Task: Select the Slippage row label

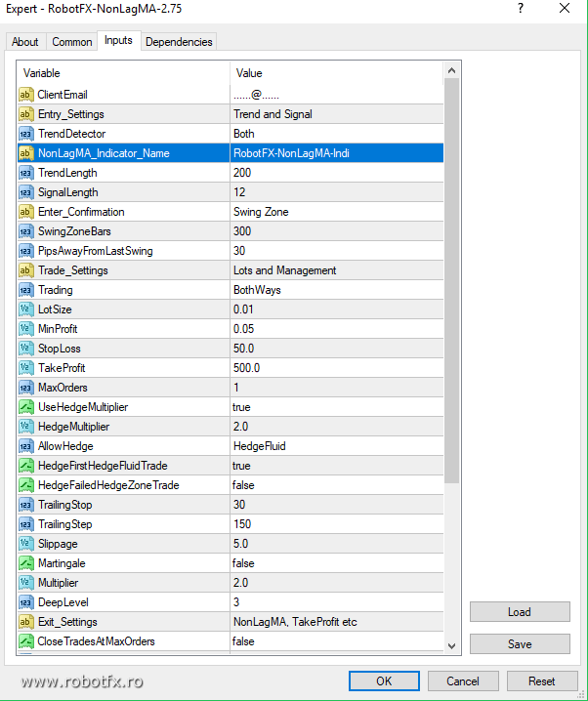Action: [x=58, y=544]
